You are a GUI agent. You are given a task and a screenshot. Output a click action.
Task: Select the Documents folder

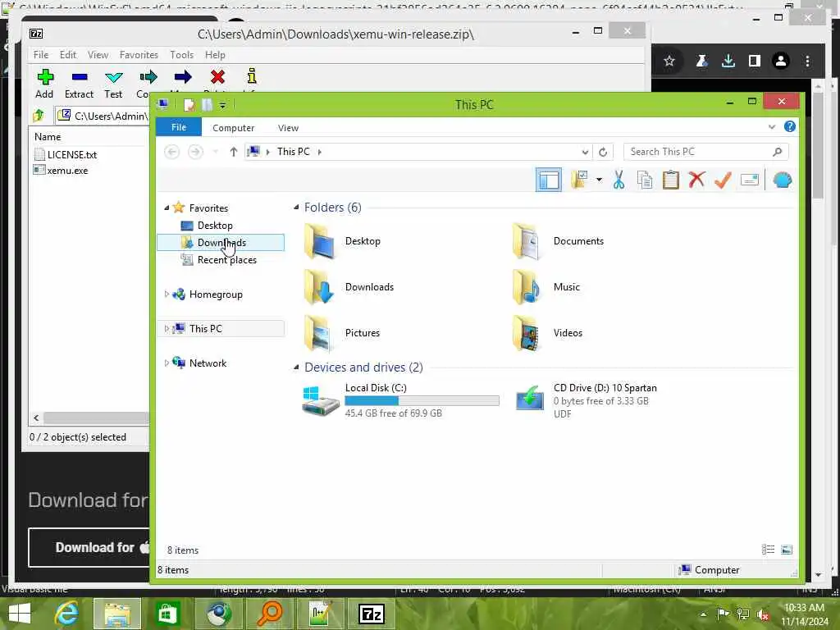(559, 241)
